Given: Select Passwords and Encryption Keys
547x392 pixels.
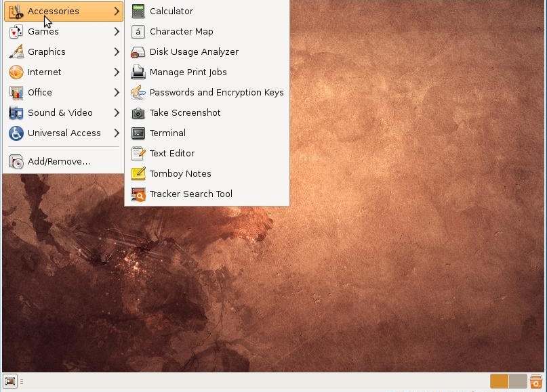Looking at the screenshot, I should 207,92.
